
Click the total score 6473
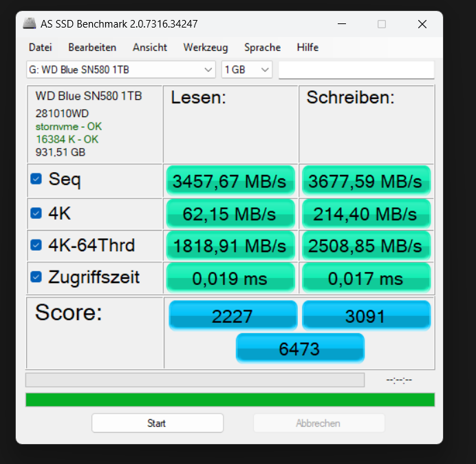click(300, 348)
